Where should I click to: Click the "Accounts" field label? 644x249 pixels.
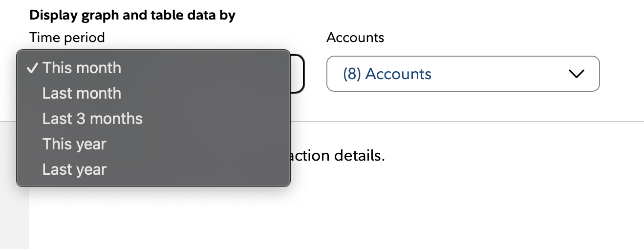(x=355, y=37)
